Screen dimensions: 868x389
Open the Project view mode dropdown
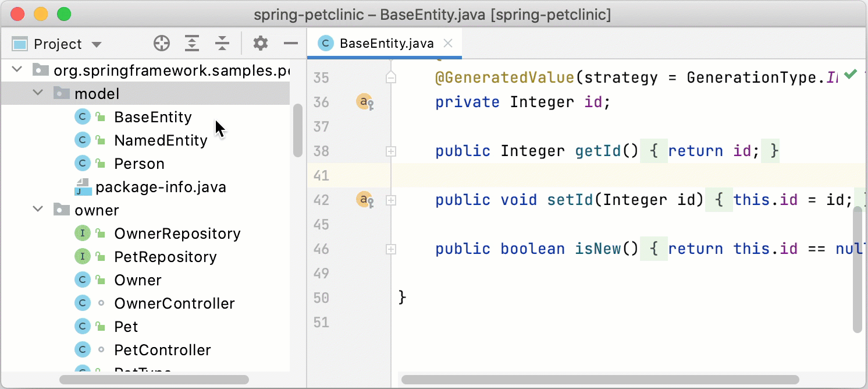(97, 44)
